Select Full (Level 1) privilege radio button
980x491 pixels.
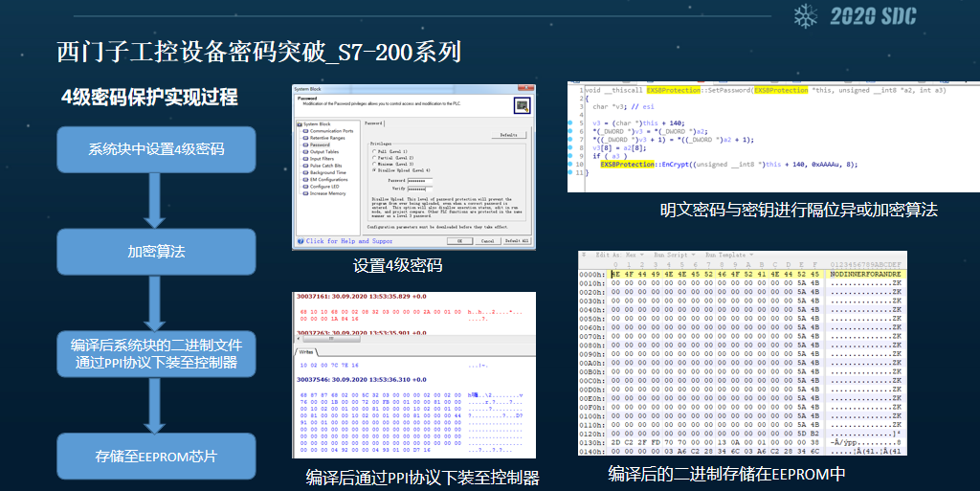point(375,151)
